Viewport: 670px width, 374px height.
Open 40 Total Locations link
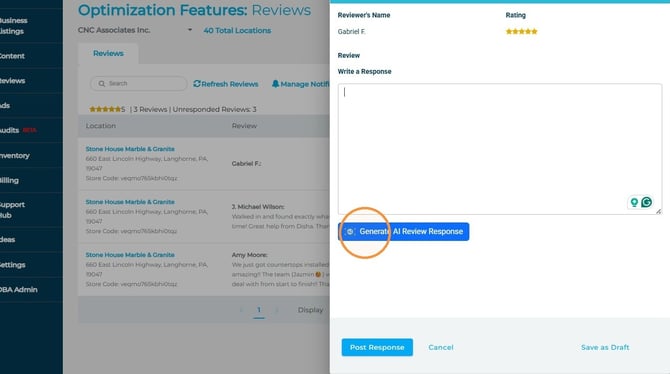coord(237,30)
